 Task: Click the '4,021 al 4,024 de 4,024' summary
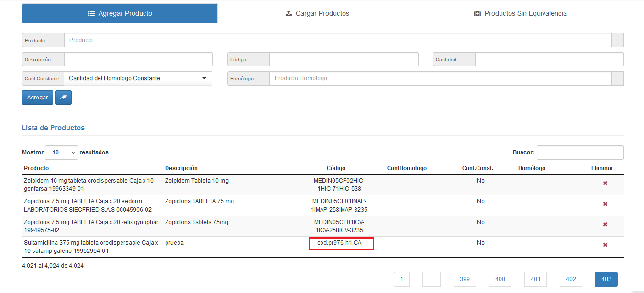tap(53, 265)
